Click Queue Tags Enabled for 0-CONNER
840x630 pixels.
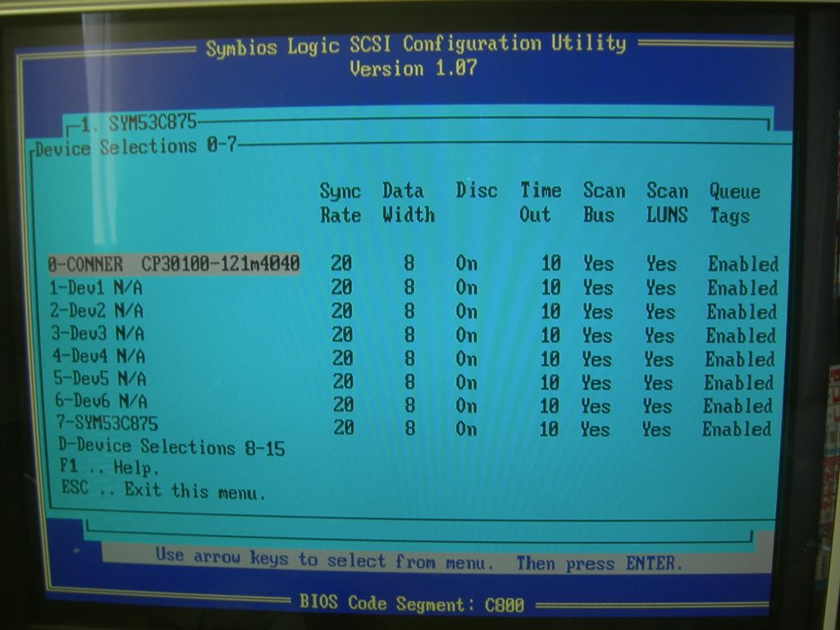pos(743,263)
